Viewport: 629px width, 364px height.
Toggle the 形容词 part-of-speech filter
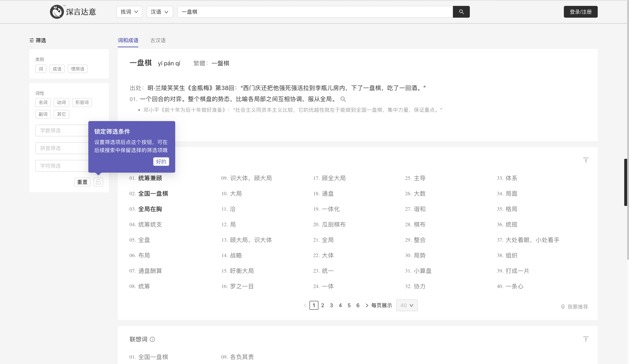pos(82,102)
